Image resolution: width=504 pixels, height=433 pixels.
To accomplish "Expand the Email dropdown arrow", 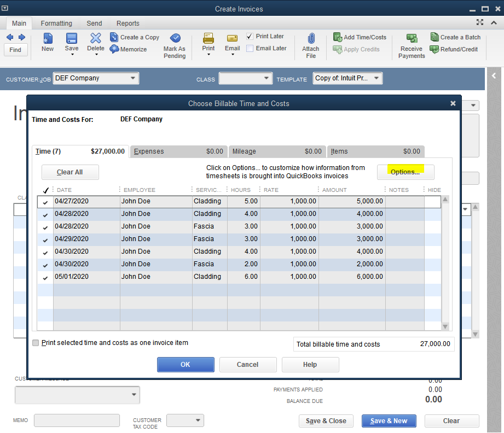I will click(233, 55).
